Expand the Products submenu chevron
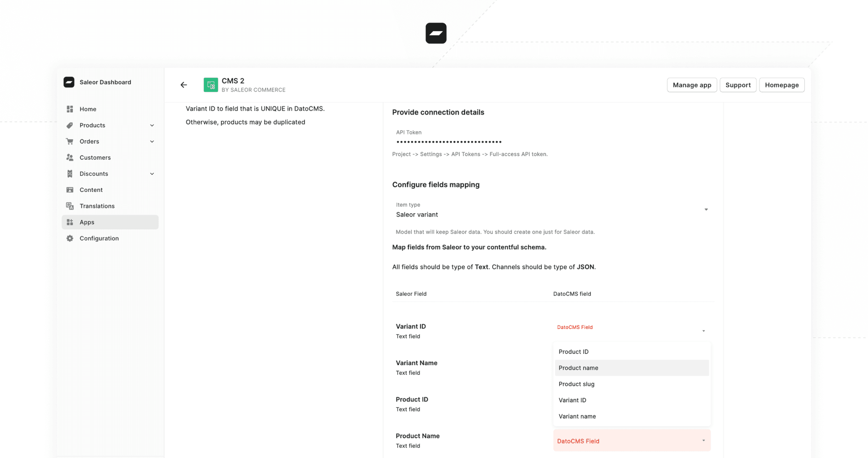This screenshot has height=458, width=868. pos(152,125)
